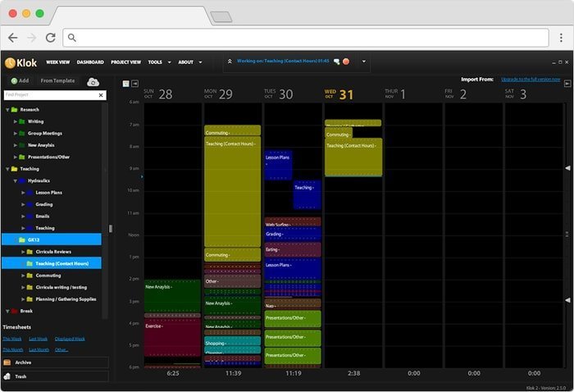Open Displayed Week timesheet link
Image resolution: width=574 pixels, height=392 pixels.
tap(70, 339)
